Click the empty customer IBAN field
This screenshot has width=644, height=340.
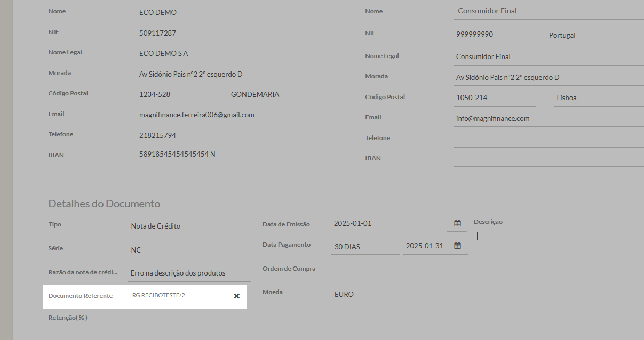548,158
